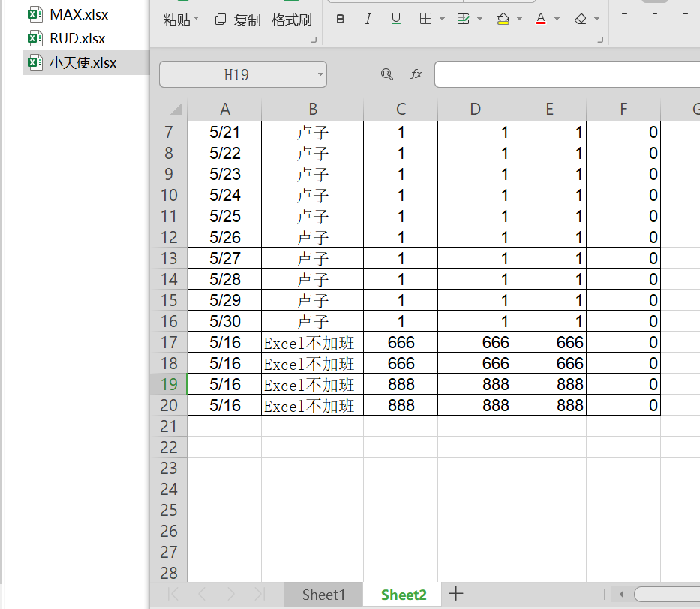The width and height of the screenshot is (700, 609).
Task: Toggle underline formatting
Action: pos(395,19)
